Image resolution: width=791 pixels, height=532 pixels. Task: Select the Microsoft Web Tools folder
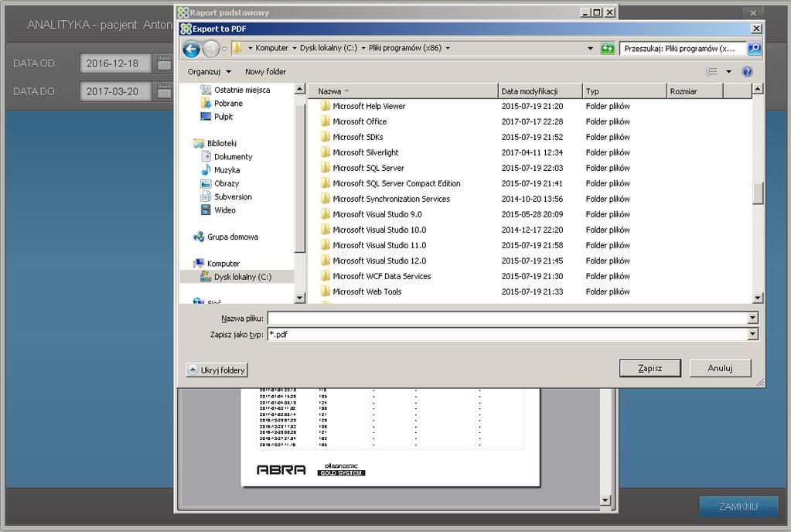click(x=367, y=292)
